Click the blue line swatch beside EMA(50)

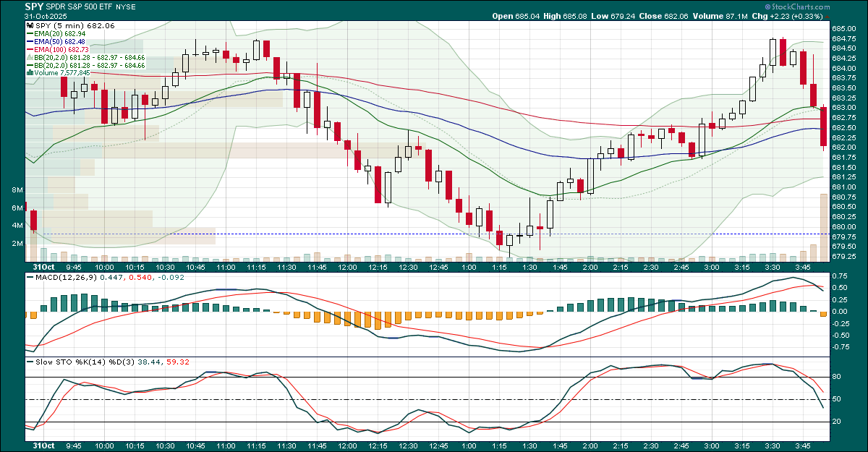tap(30, 41)
